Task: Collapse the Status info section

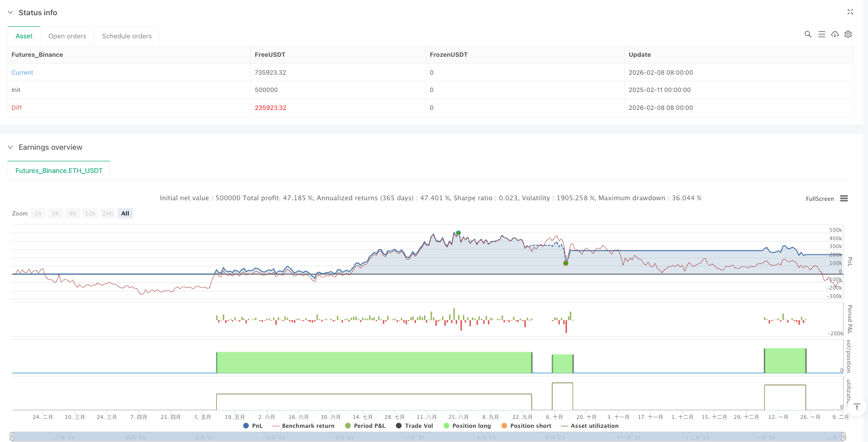Action: [10, 13]
